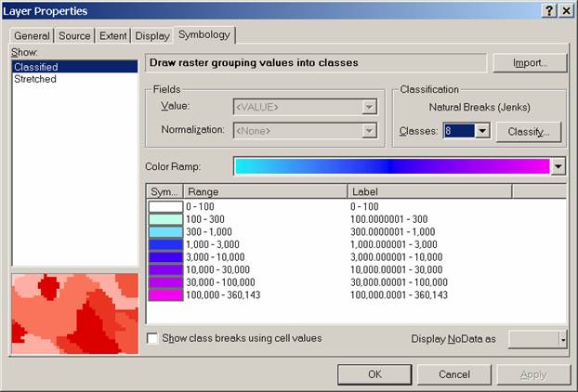Click the Help question mark title button
578x392 pixels.
[x=548, y=10]
